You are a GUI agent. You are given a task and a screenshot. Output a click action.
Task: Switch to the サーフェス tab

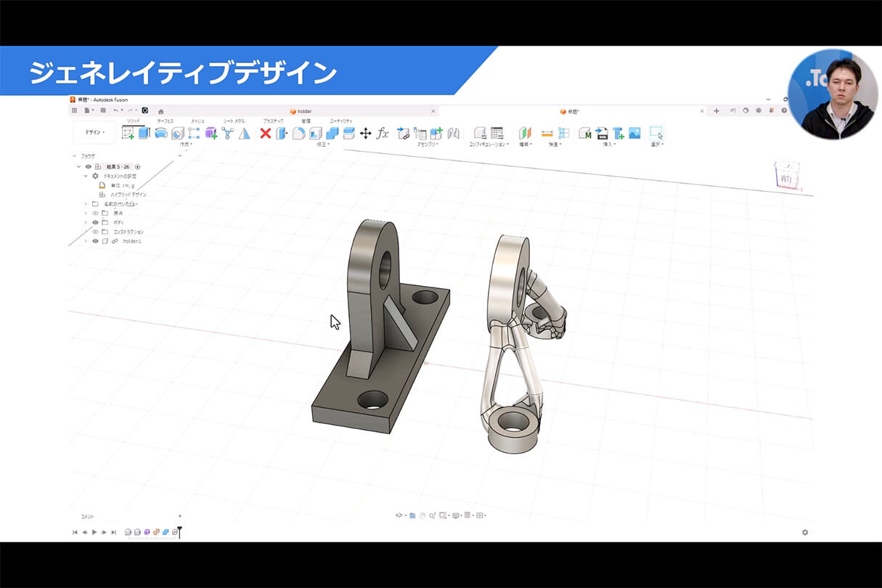166,121
